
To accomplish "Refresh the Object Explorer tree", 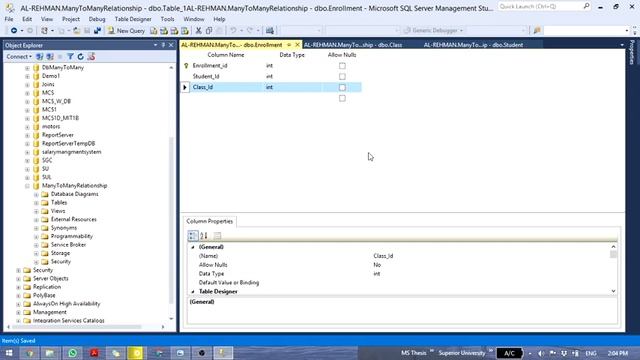I will tap(80, 57).
